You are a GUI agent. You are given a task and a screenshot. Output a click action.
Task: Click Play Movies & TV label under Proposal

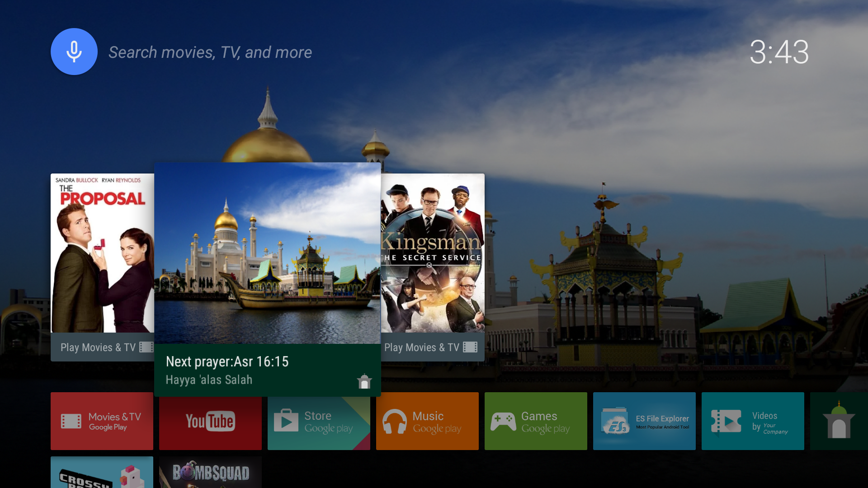(98, 347)
